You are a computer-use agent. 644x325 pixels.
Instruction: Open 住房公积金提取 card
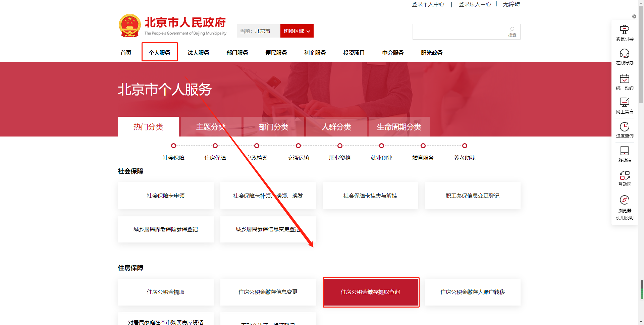coord(166,292)
